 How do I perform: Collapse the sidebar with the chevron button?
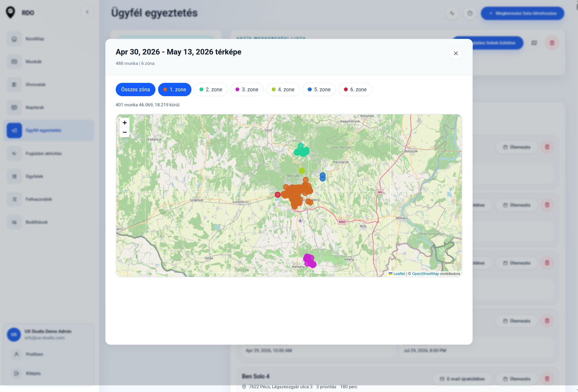click(x=87, y=12)
